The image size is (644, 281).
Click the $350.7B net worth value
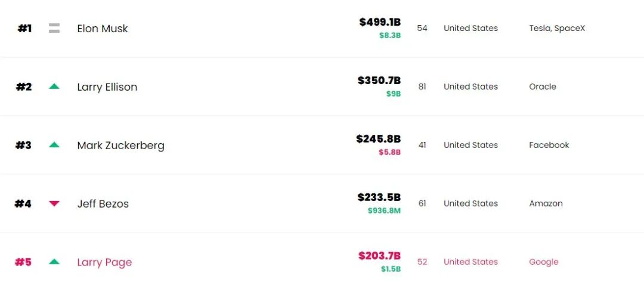[x=379, y=80]
